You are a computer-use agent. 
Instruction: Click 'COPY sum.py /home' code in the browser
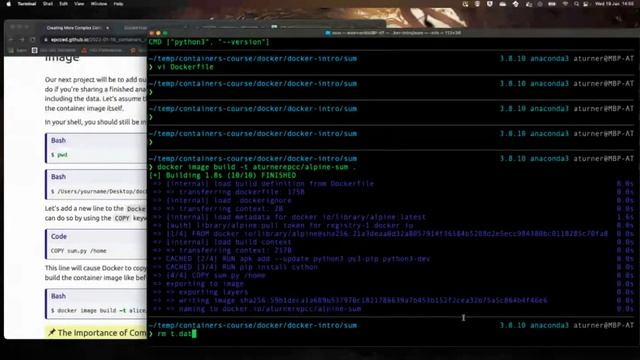point(78,251)
